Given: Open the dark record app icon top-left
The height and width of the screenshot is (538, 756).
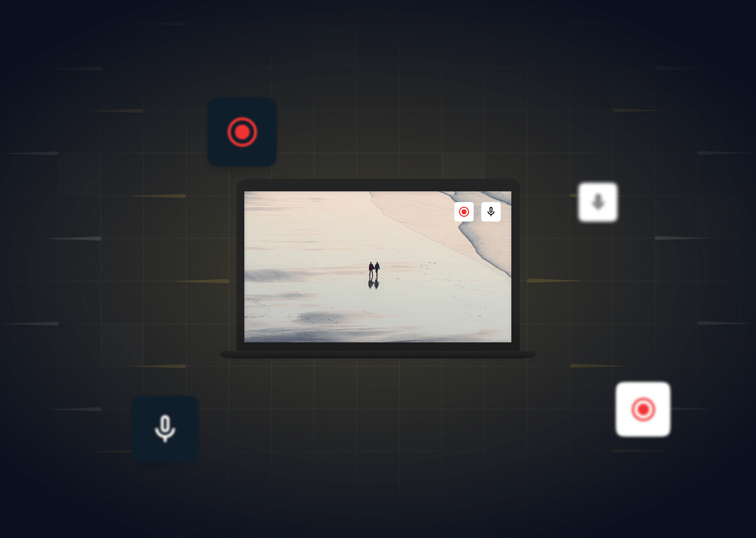Looking at the screenshot, I should pos(243,133).
